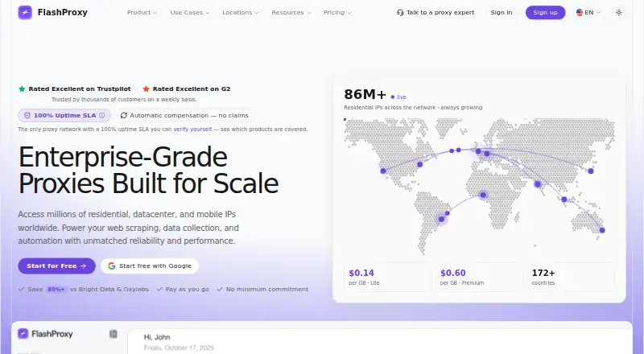
Task: Open the Pricing dropdown
Action: [x=337, y=12]
